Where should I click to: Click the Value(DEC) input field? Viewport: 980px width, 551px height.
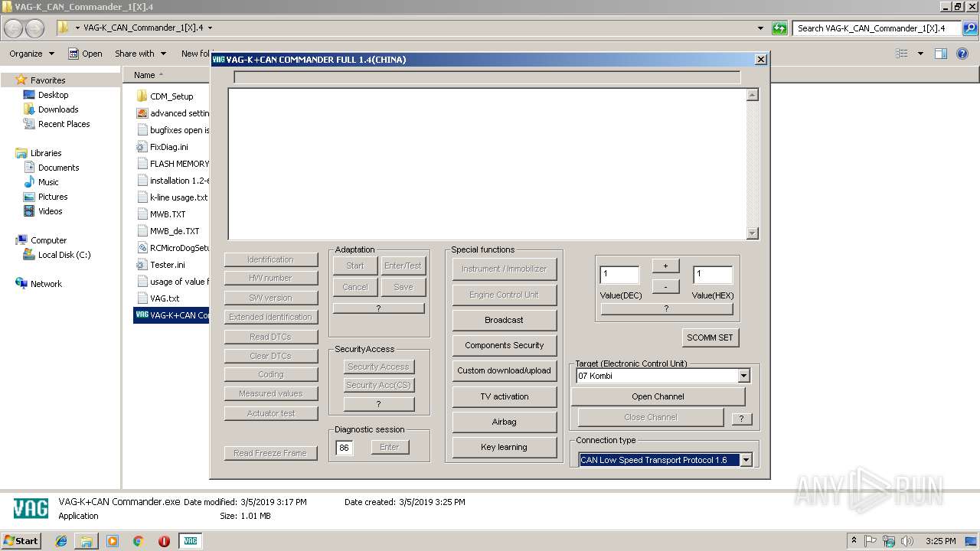tap(619, 274)
